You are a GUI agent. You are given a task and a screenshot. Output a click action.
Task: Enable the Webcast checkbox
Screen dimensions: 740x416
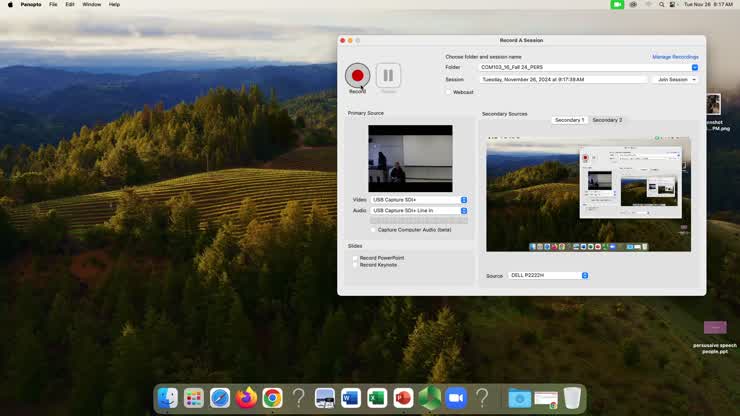click(449, 92)
